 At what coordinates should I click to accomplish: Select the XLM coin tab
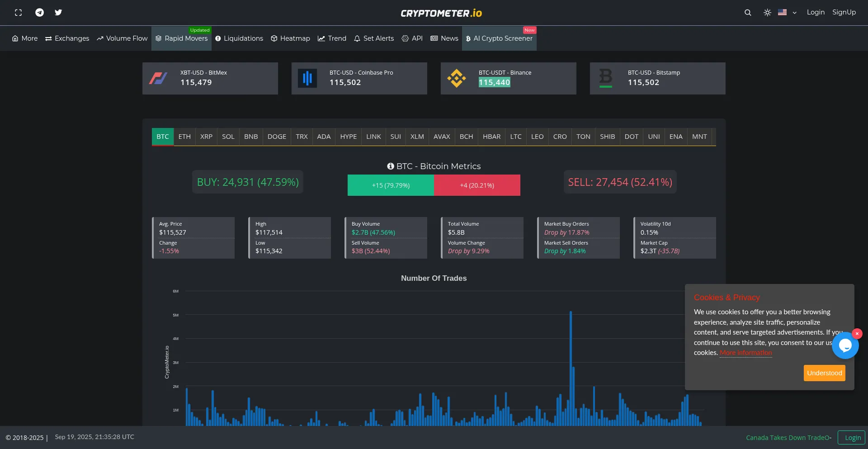(x=417, y=137)
